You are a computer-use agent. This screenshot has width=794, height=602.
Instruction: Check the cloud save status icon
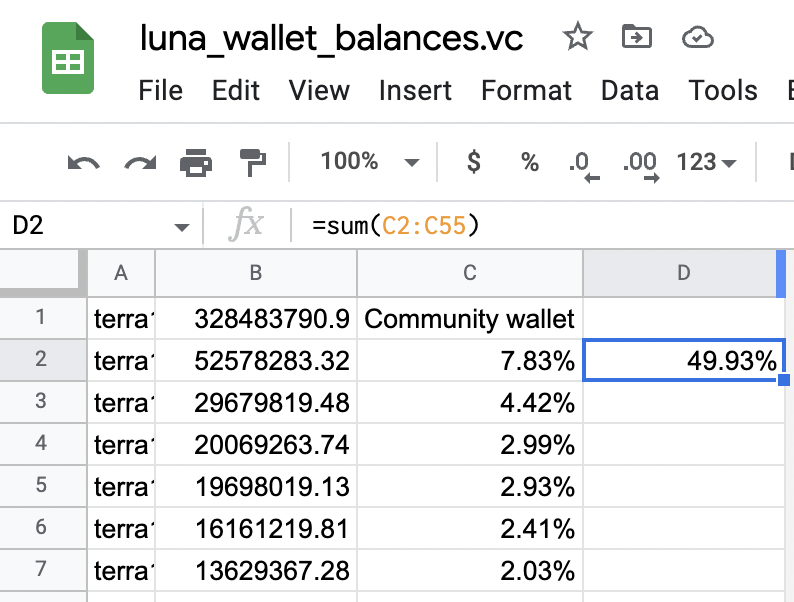pyautogui.click(x=698, y=37)
